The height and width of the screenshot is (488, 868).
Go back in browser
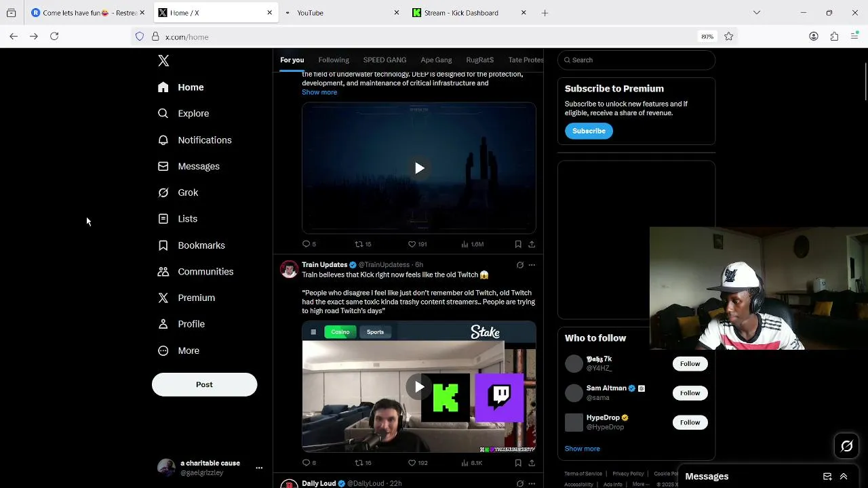point(14,37)
